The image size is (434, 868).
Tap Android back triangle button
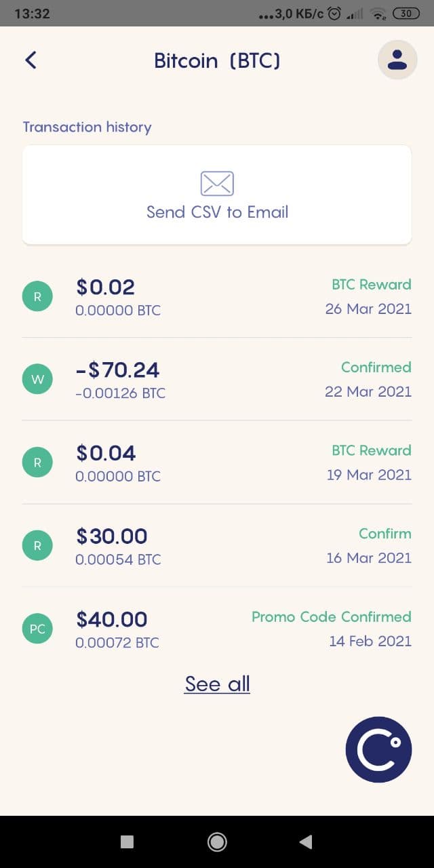tap(306, 842)
